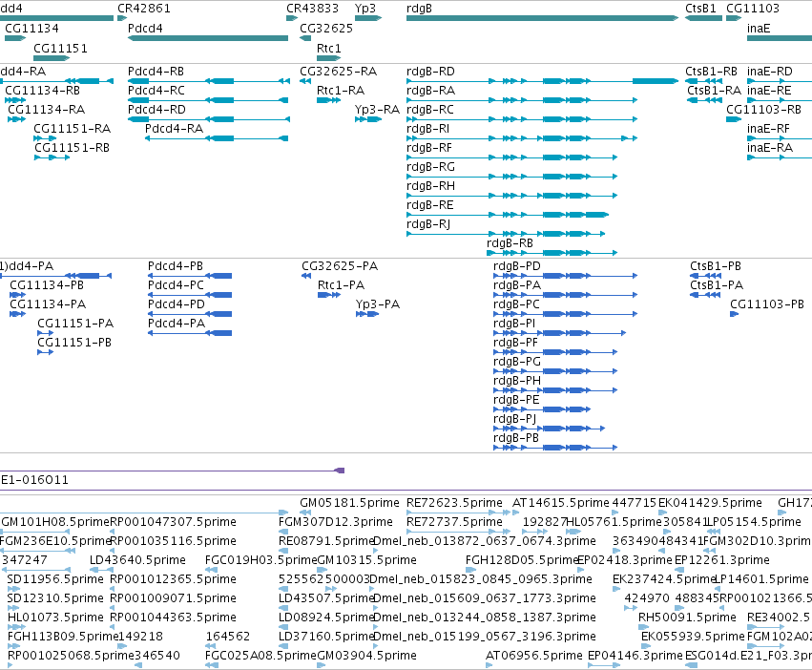Viewport: 812px width, 670px height.
Task: Open transcript CG11103-RB
Action: [763, 110]
